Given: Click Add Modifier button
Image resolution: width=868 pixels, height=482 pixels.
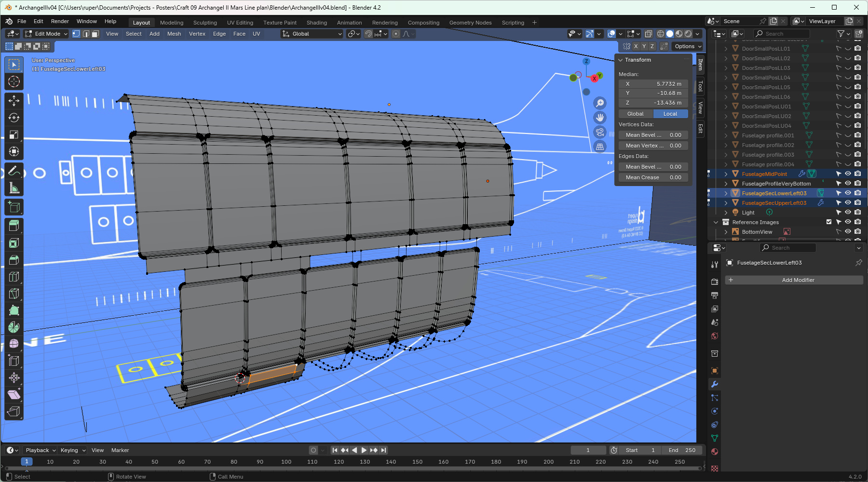Looking at the screenshot, I should 794,280.
